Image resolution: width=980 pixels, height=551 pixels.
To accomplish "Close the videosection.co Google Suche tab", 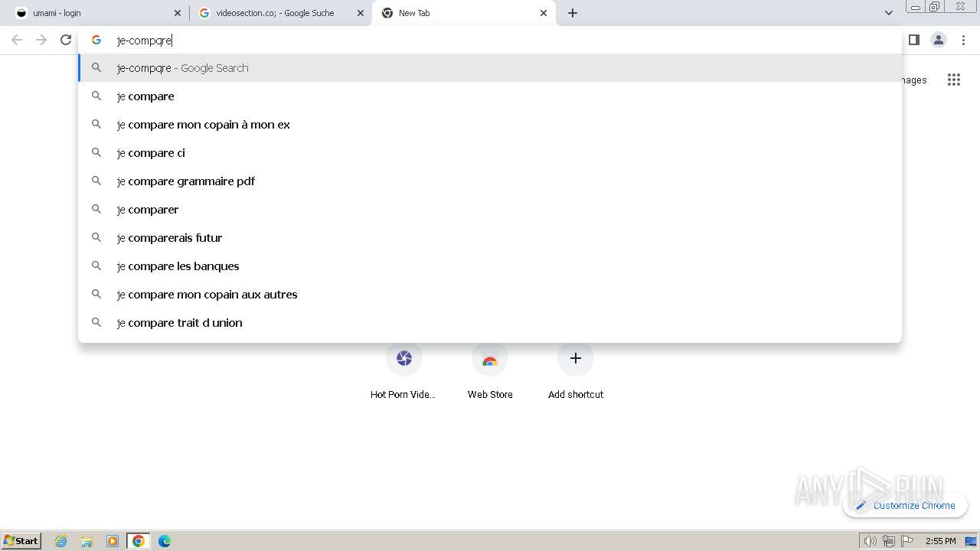I will tap(361, 13).
